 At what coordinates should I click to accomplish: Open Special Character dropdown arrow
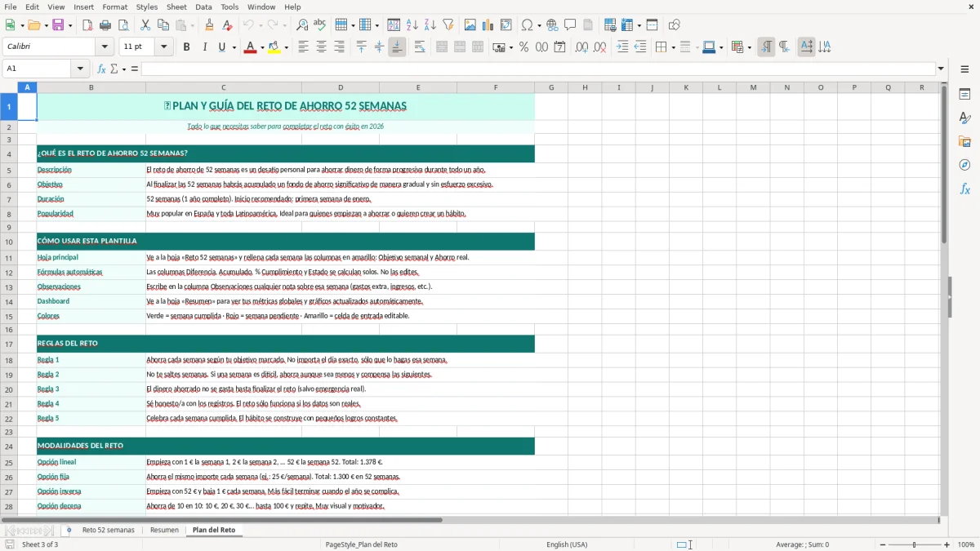pos(538,25)
